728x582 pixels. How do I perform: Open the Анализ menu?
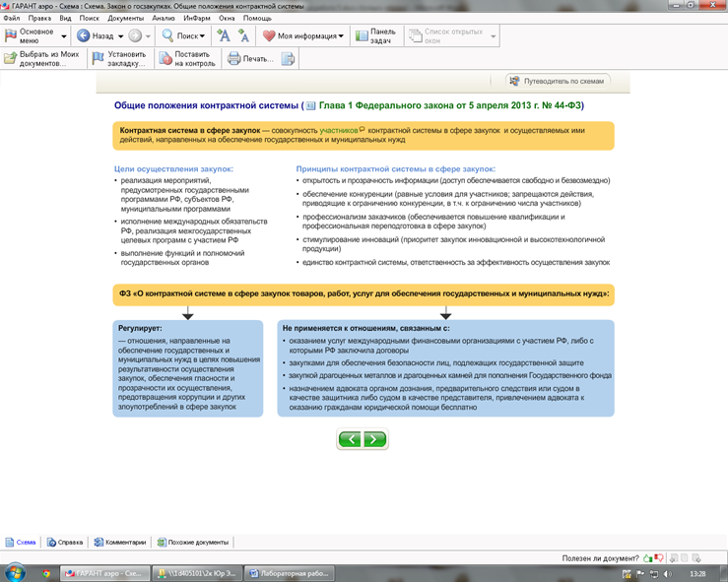164,18
